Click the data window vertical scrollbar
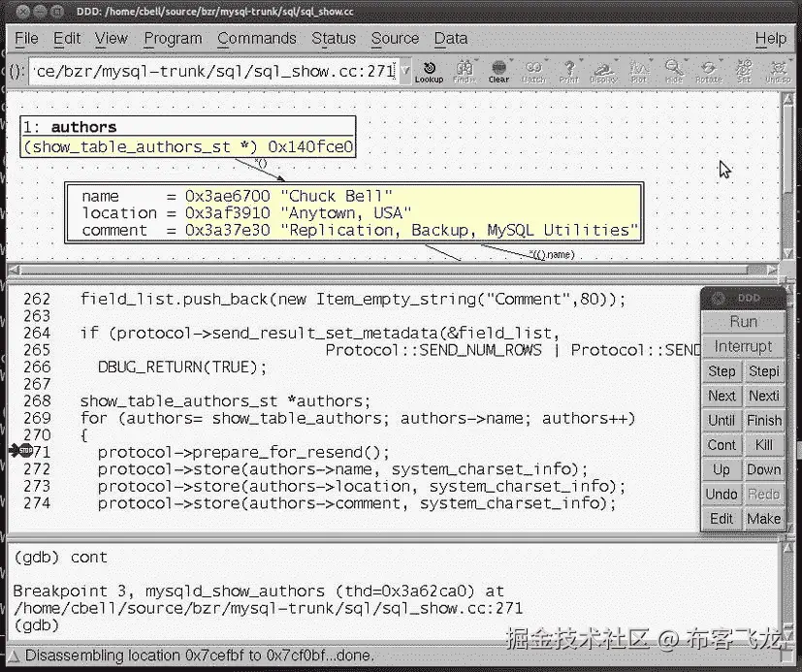The height and width of the screenshot is (672, 802). click(x=788, y=176)
